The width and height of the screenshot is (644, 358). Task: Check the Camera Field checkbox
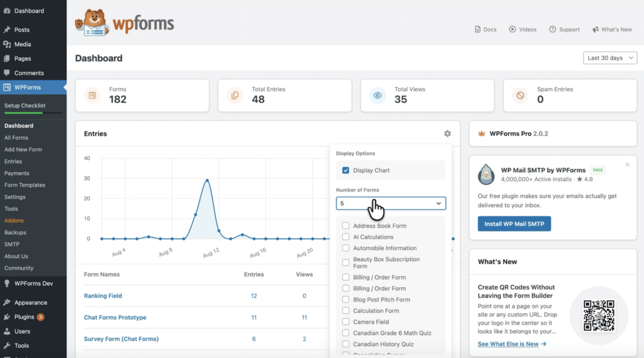pyautogui.click(x=346, y=322)
